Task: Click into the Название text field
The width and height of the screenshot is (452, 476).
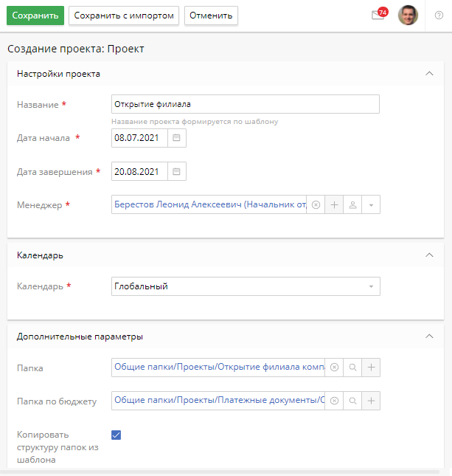Action: tap(245, 104)
